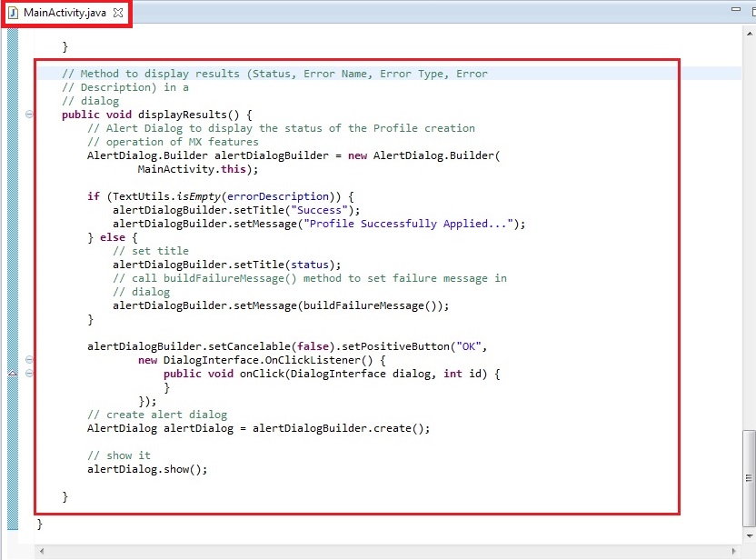756x560 pixels.
Task: Click the vertical scrollbar thumb
Action: pos(748,476)
